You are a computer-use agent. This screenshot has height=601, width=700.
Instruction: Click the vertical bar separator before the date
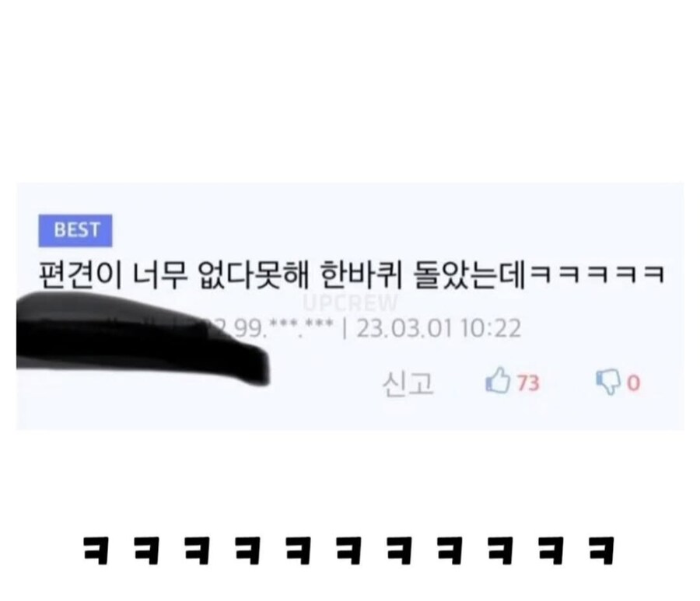[345, 329]
